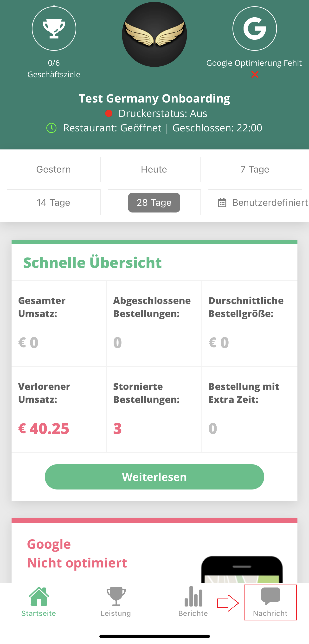Click the red X under Google Optimierung
Image resolution: width=309 pixels, height=644 pixels.
pyautogui.click(x=255, y=74)
